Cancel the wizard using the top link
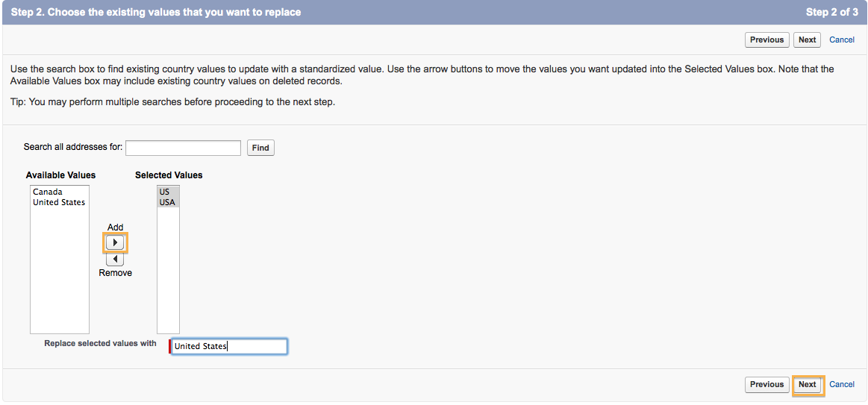Screen dimensions: 868x405 [x=842, y=40]
